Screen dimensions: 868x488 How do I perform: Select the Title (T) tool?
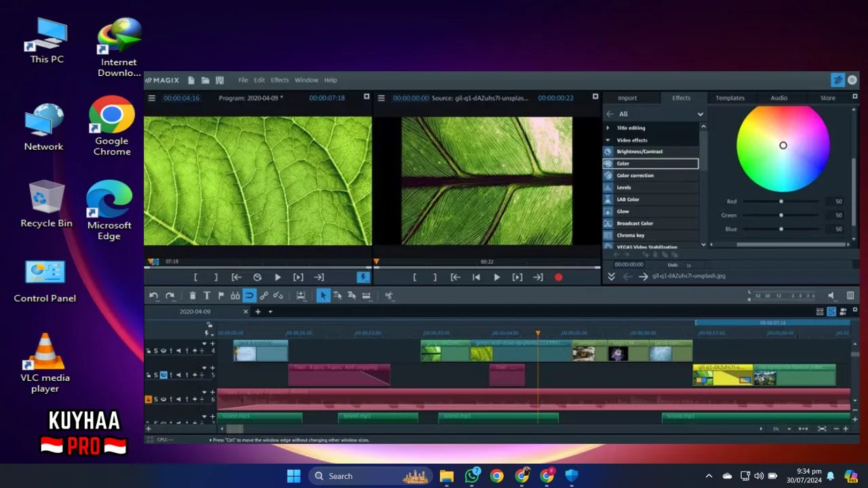(x=207, y=296)
